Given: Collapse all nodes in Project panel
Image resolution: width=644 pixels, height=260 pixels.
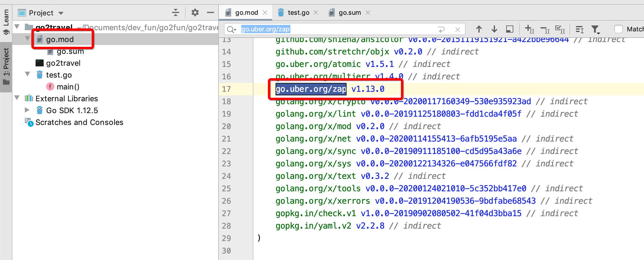Looking at the screenshot, I should (x=175, y=12).
